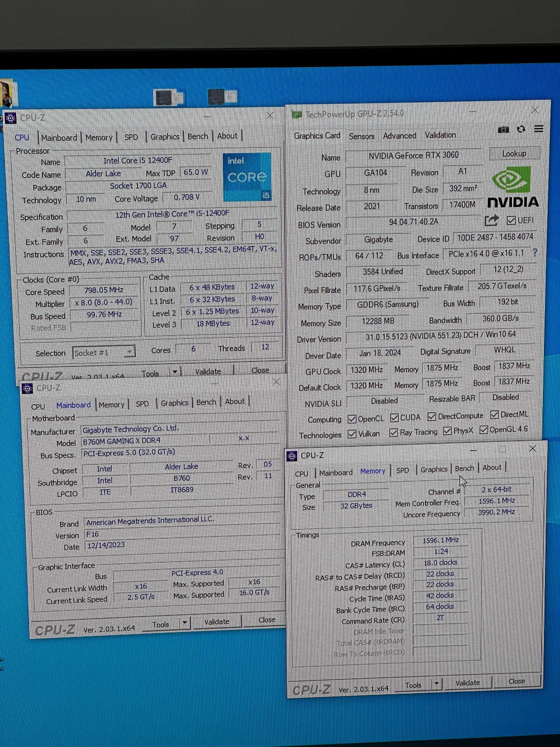Image resolution: width=560 pixels, height=747 pixels.
Task: Click the CPU-Z title icon in the Mainboard window
Action: click(27, 388)
